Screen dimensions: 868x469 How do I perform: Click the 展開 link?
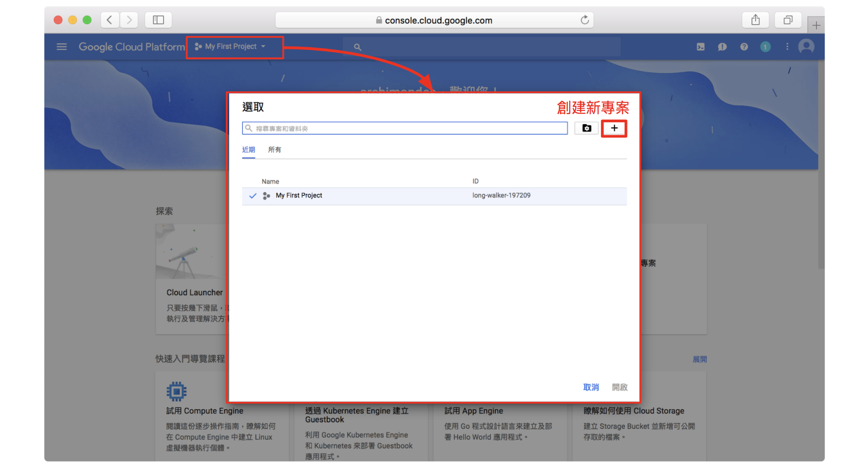click(700, 359)
